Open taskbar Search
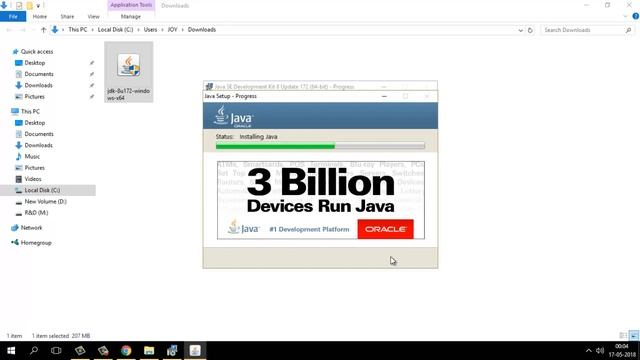Viewport: 640px width, 360px height. pos(34,351)
